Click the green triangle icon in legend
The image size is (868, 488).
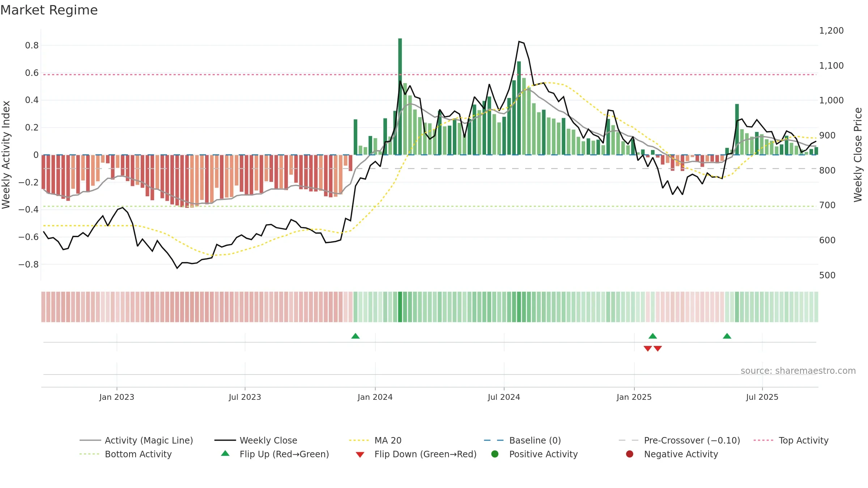pyautogui.click(x=225, y=453)
